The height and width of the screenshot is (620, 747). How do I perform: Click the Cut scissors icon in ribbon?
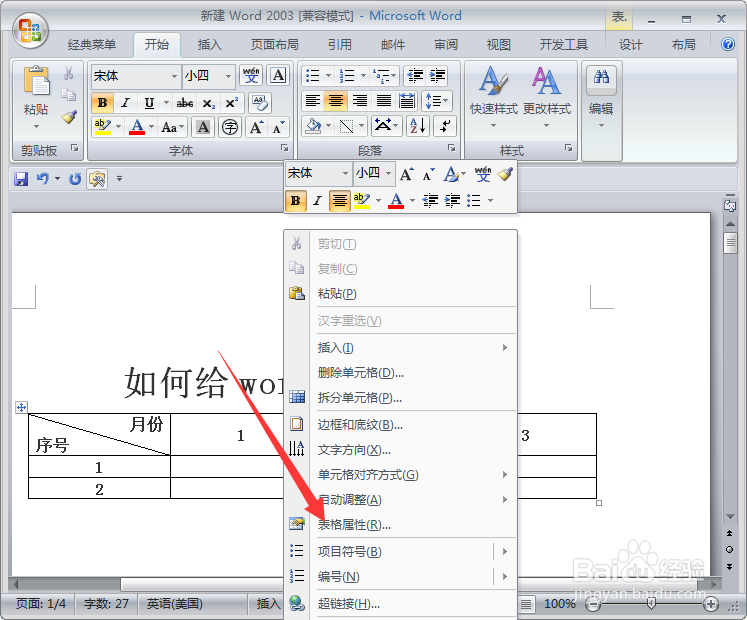[69, 73]
